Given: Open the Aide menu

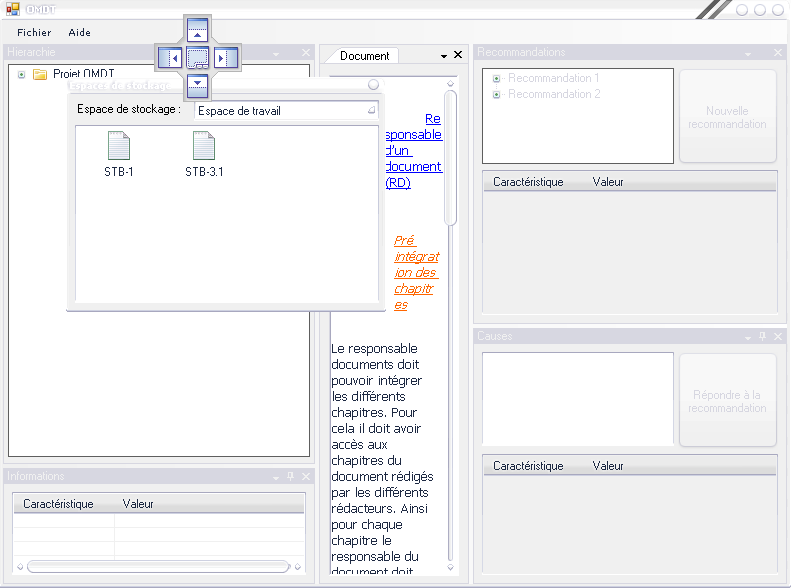Looking at the screenshot, I should pos(80,33).
